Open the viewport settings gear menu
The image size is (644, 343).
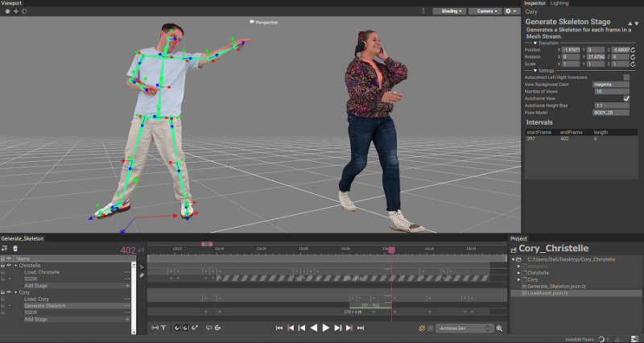(512, 11)
